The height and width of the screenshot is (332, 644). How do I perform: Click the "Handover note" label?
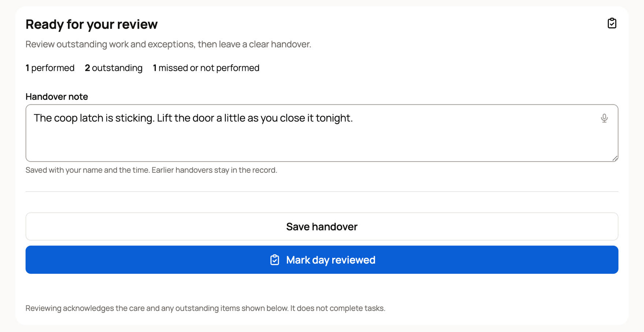click(x=57, y=96)
